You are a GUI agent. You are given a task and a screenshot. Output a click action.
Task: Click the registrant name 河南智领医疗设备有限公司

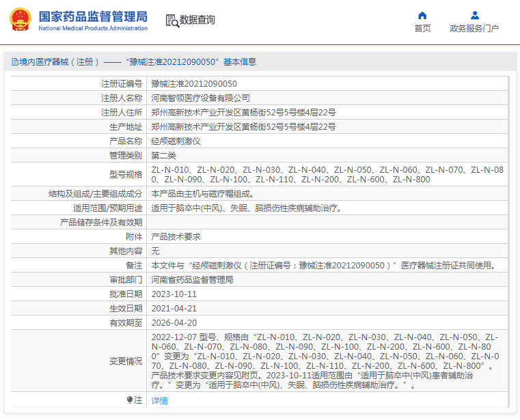point(200,98)
